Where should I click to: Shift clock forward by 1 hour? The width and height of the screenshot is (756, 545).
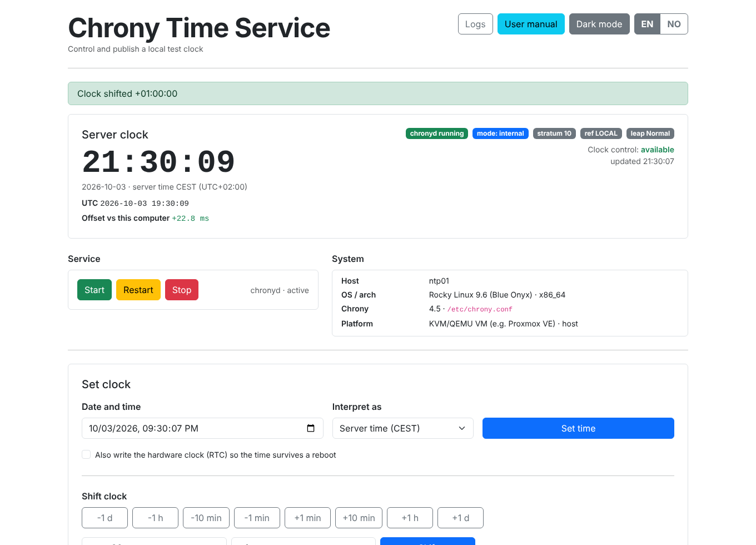click(410, 518)
